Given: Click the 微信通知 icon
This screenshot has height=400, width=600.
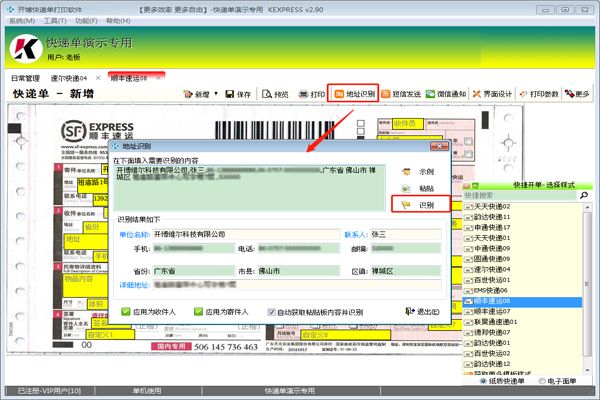Looking at the screenshot, I should tap(430, 94).
